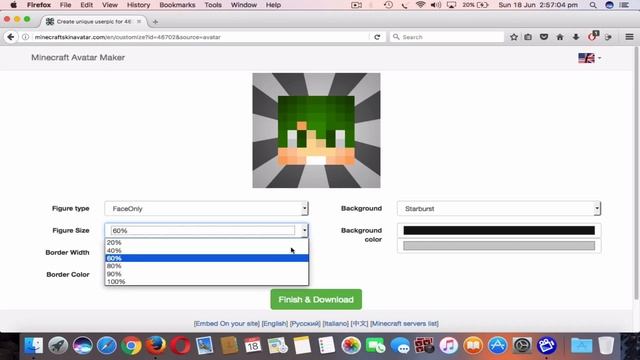Open volume control in the menu bar
Viewport: 640px width, 360px height.
[436, 5]
